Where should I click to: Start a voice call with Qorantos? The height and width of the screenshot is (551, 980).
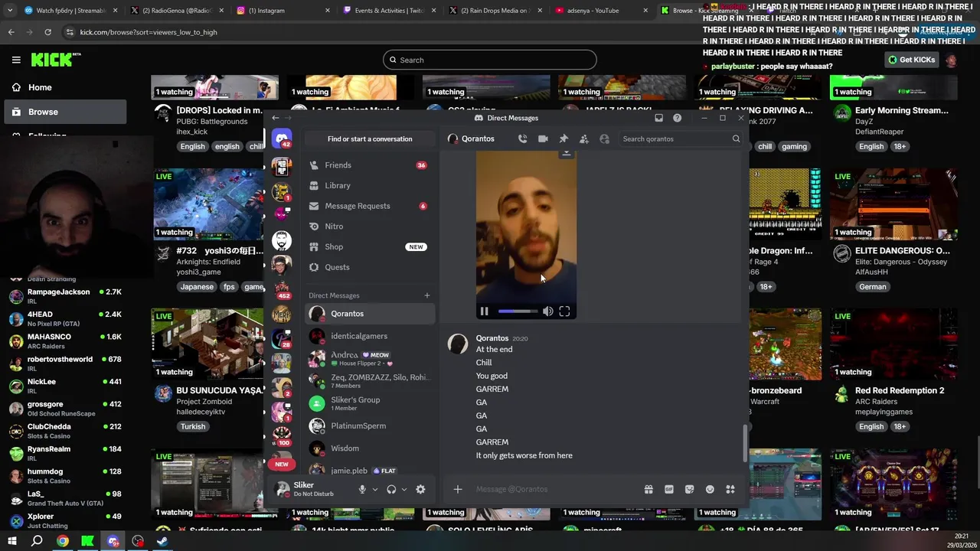522,139
